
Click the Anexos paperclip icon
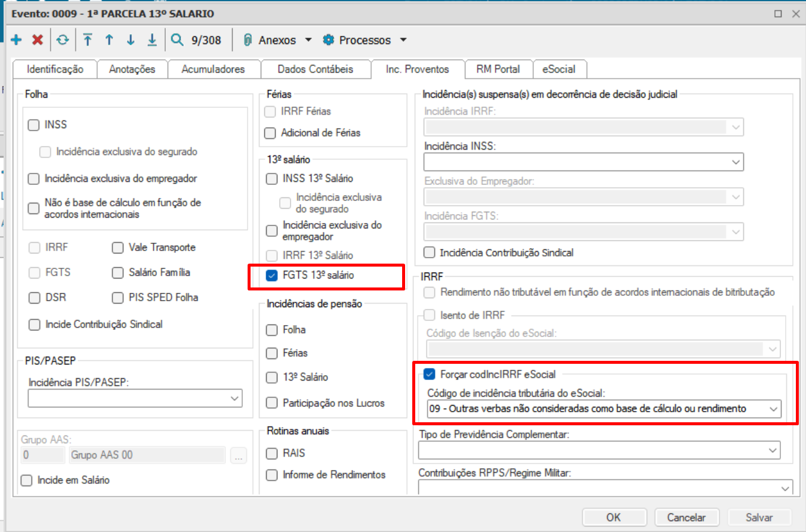[248, 40]
